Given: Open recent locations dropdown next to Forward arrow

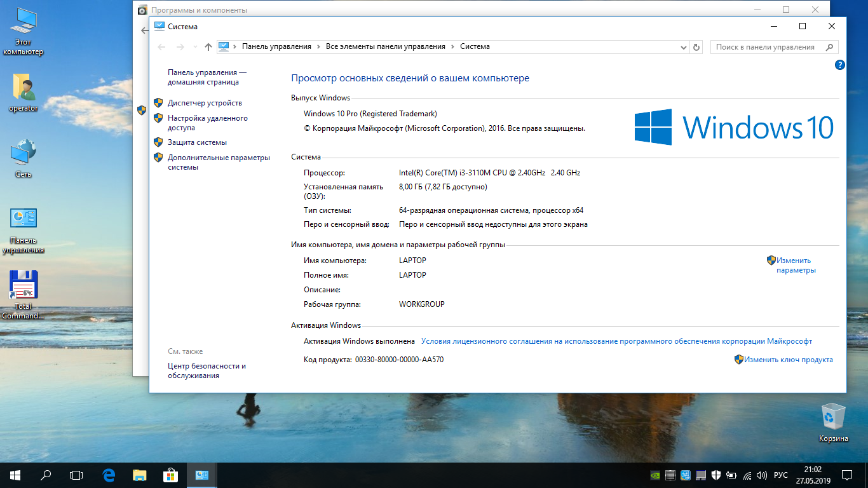Looking at the screenshot, I should click(195, 47).
